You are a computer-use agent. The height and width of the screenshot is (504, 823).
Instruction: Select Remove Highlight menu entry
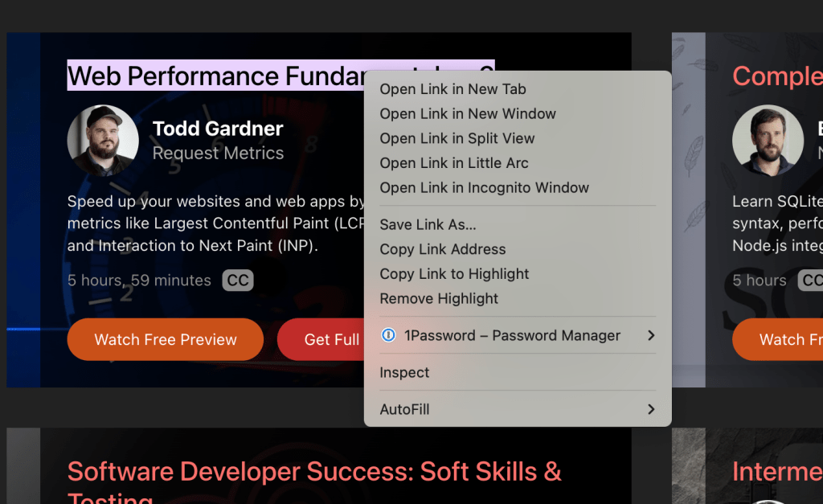pyautogui.click(x=439, y=299)
